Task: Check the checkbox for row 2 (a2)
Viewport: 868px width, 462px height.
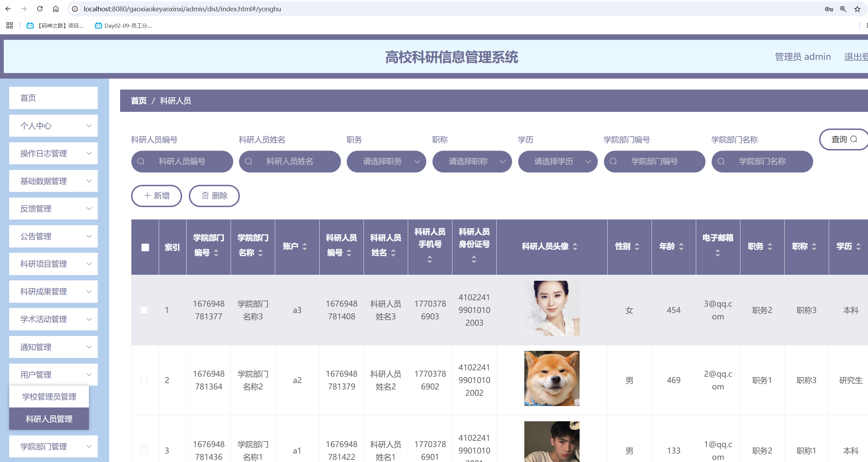Action: point(144,380)
